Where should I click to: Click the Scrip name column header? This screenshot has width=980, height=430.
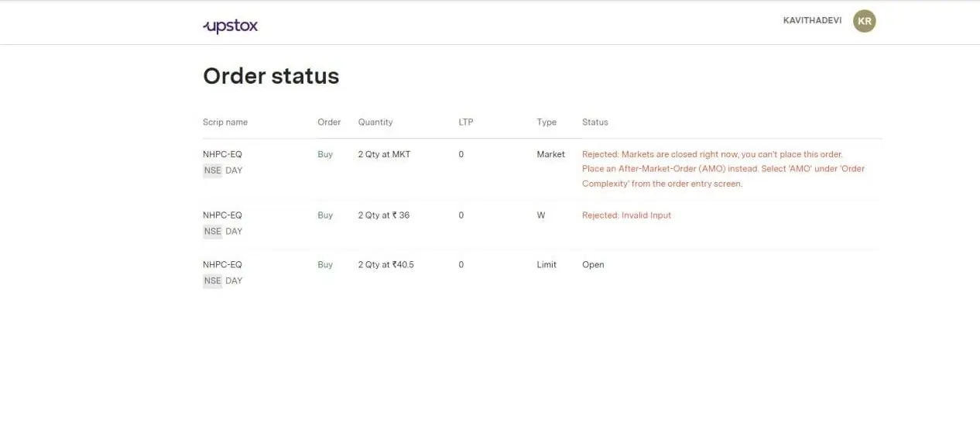tap(225, 122)
